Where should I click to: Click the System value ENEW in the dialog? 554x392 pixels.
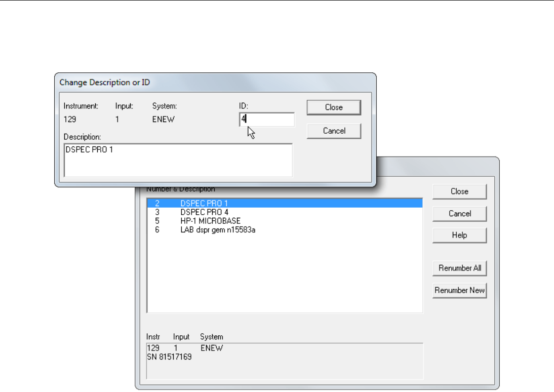pos(163,120)
